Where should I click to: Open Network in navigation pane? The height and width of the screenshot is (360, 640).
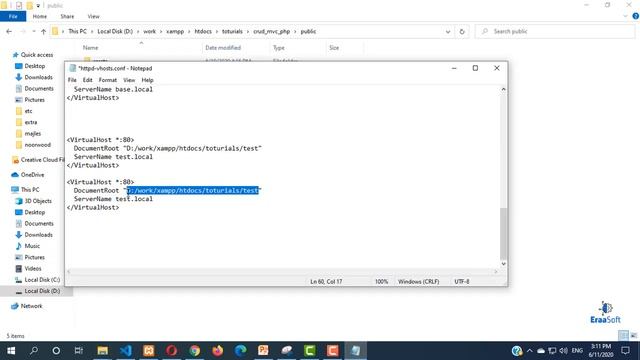tap(31, 306)
